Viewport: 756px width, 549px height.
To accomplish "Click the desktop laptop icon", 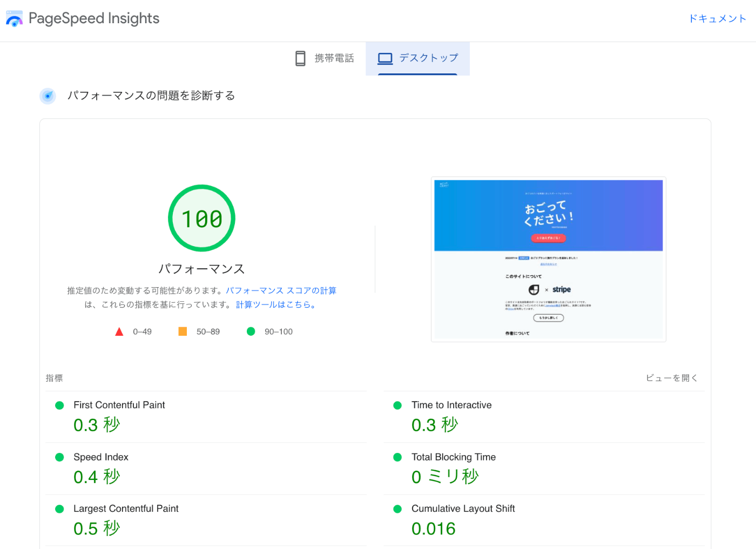I will (385, 58).
